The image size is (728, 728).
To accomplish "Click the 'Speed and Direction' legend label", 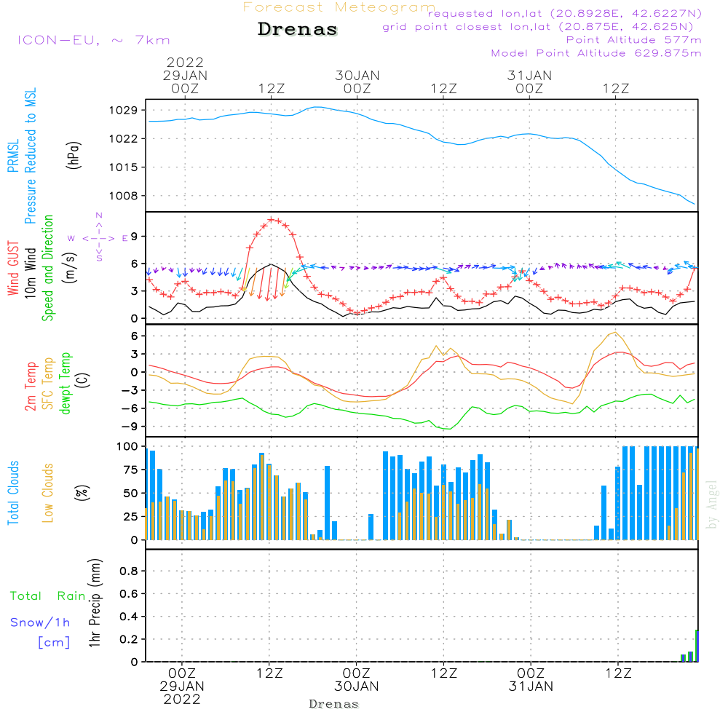I will click(x=48, y=268).
